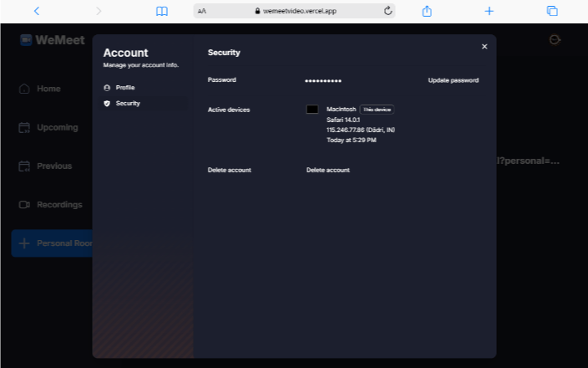Open a new tab with plus icon

pyautogui.click(x=489, y=11)
